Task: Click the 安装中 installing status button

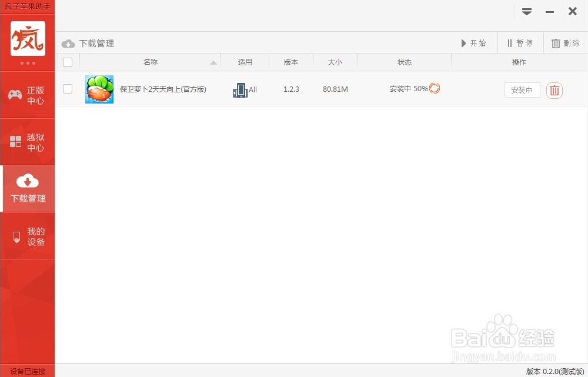Action: (x=522, y=90)
